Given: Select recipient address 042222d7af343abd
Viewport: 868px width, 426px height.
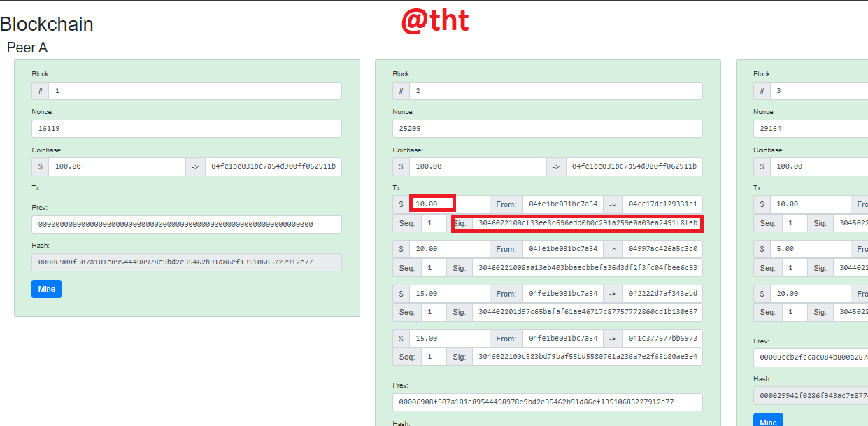Looking at the screenshot, I should click(x=662, y=294).
